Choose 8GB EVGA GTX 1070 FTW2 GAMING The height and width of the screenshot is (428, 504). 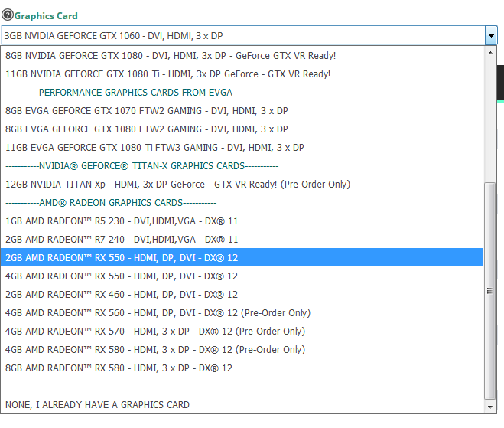tap(242, 111)
